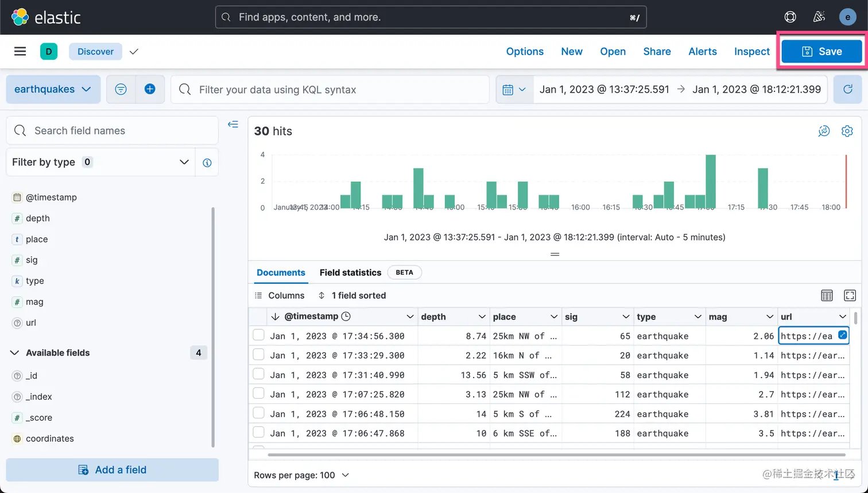This screenshot has height=493, width=868.
Task: Open depth column header menu
Action: (482, 317)
